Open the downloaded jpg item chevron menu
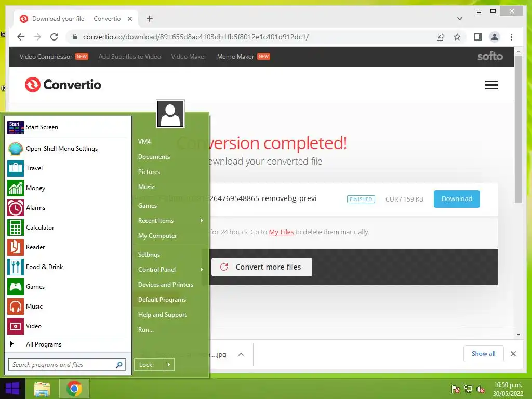The image size is (532, 399). click(241, 354)
